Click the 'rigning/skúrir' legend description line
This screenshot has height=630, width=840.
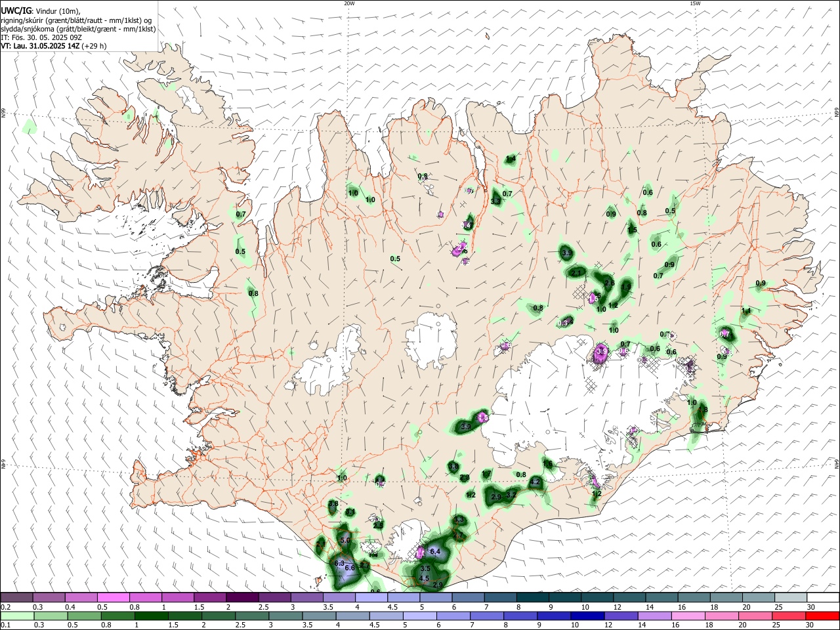pyautogui.click(x=76, y=20)
